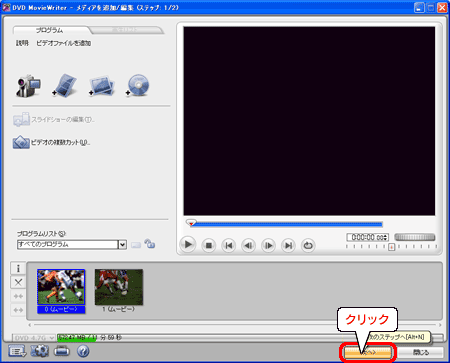450x363 pixels.
Task: Select the thumbnail of movie 0
Action: point(61,287)
